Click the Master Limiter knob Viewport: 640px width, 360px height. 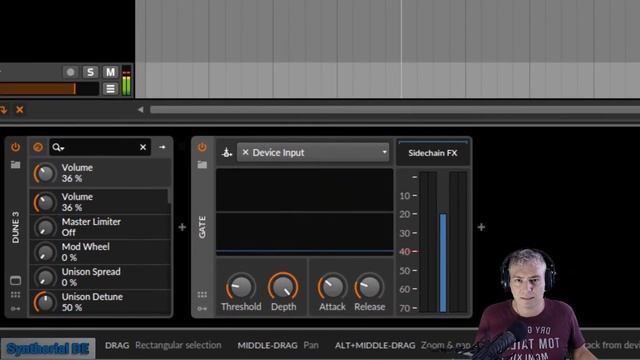[44, 227]
